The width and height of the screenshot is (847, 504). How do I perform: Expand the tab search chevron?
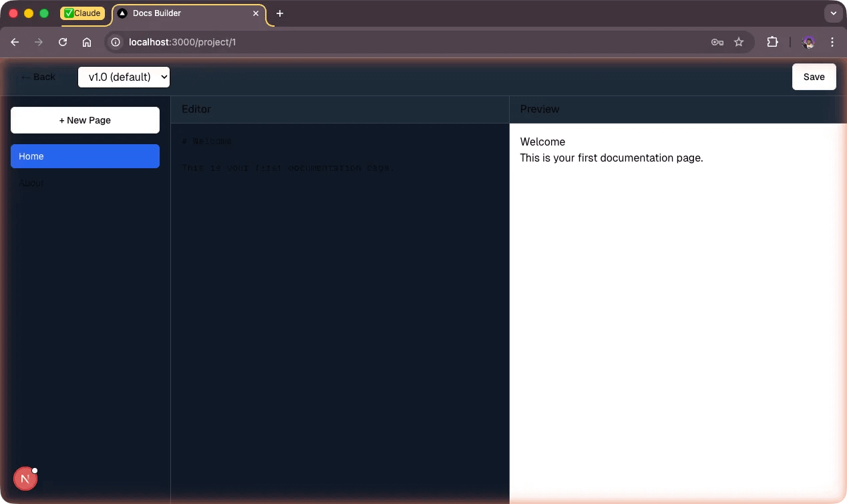[833, 13]
